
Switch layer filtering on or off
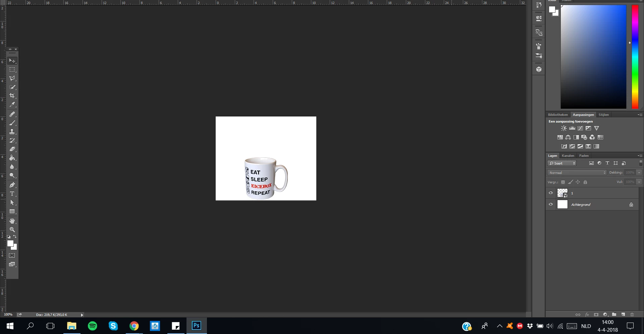pyautogui.click(x=641, y=163)
